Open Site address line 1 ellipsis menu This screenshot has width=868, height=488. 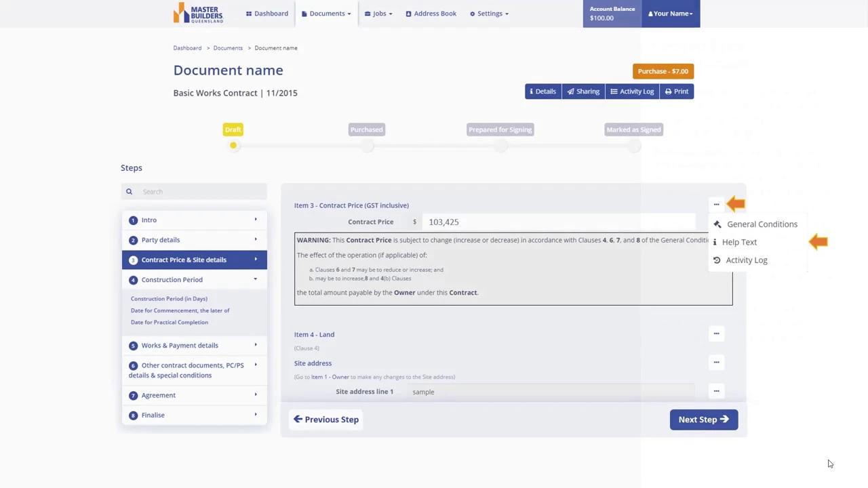(x=716, y=391)
